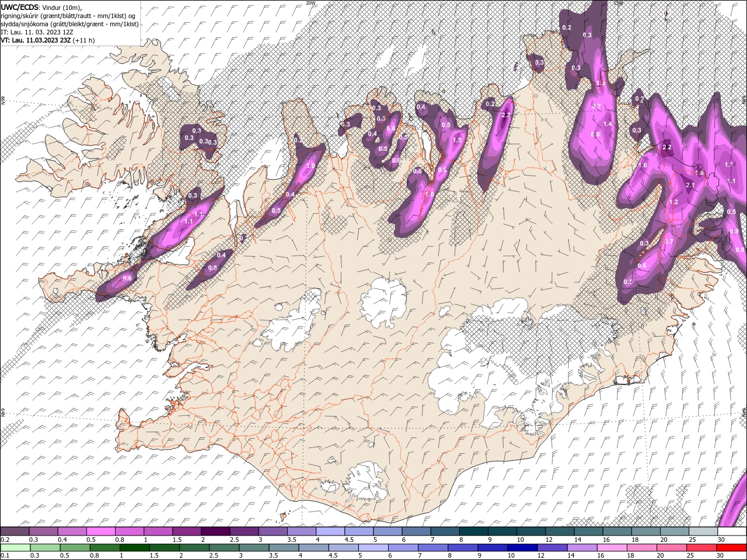Image resolution: width=747 pixels, height=560 pixels.
Task: Pick the 0.3–0.5 green swatch in lower rain legend
Action: [45, 548]
